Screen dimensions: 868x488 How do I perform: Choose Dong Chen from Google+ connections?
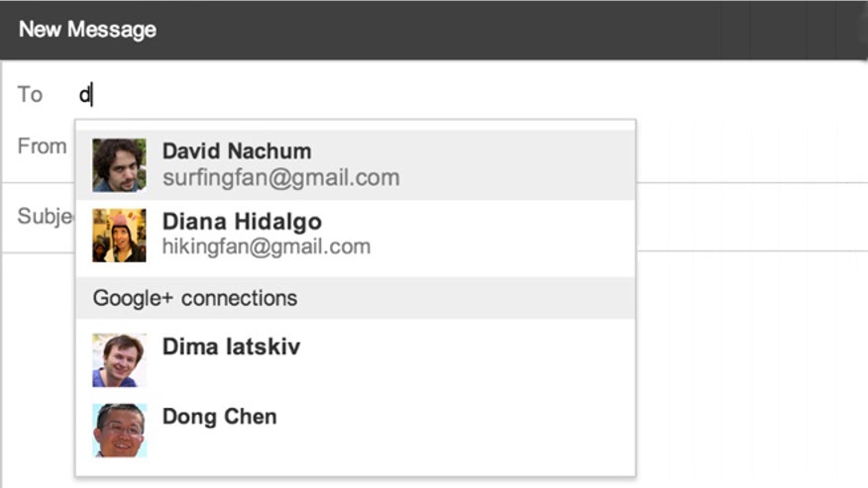click(x=220, y=417)
